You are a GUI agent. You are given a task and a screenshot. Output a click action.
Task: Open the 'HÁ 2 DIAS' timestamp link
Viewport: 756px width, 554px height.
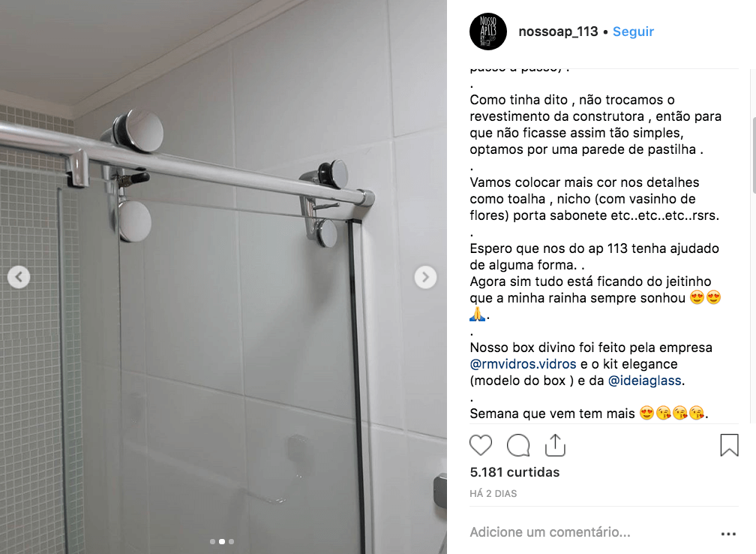click(x=493, y=494)
